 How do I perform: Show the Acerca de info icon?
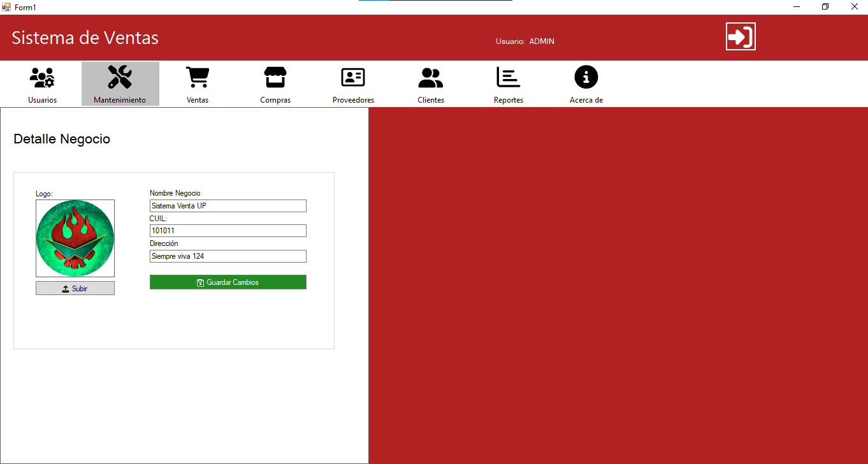pyautogui.click(x=586, y=78)
